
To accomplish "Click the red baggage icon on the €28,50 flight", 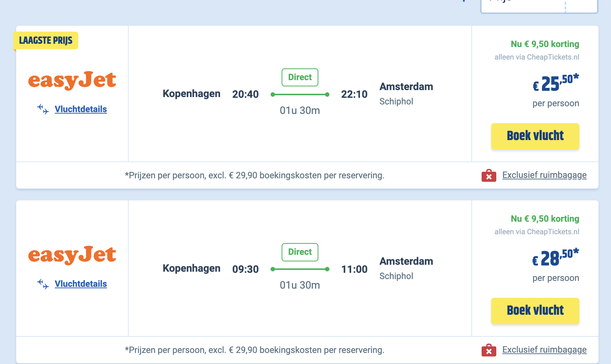I will click(x=489, y=350).
